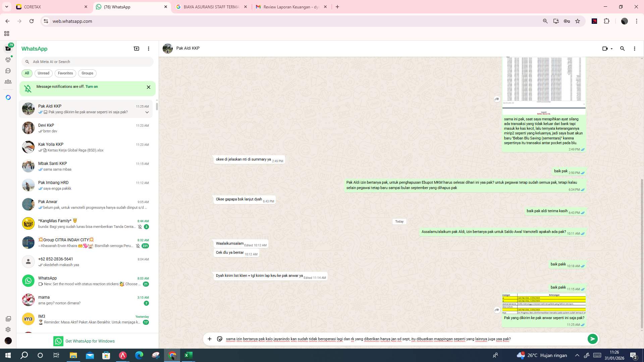
Task: Turn on message notifications
Action: click(92, 86)
